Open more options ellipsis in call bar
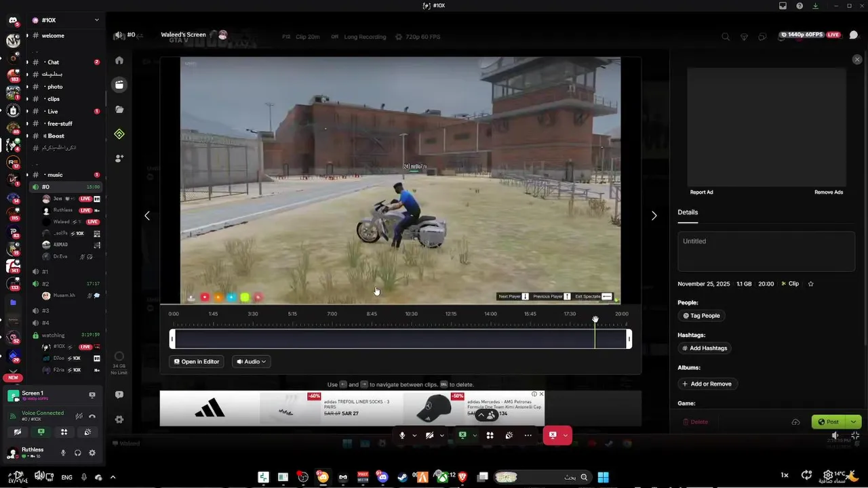 (x=528, y=435)
